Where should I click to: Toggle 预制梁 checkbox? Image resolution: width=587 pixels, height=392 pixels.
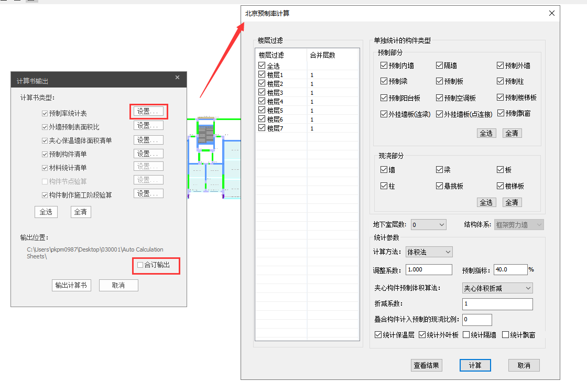click(384, 81)
